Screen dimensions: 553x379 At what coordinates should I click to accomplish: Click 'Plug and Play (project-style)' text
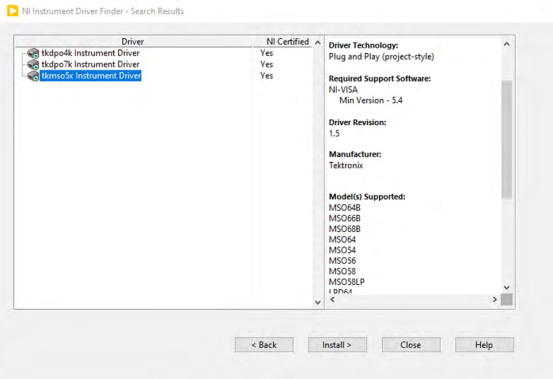[381, 57]
